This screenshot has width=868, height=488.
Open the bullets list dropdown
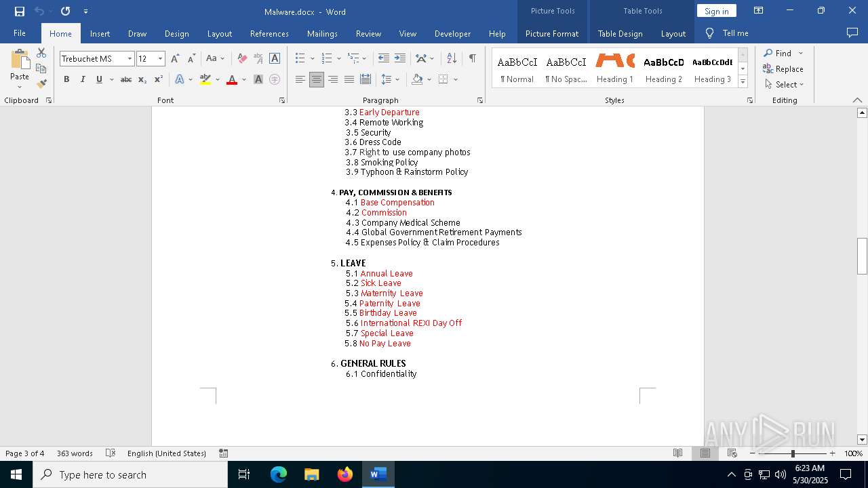click(x=313, y=59)
